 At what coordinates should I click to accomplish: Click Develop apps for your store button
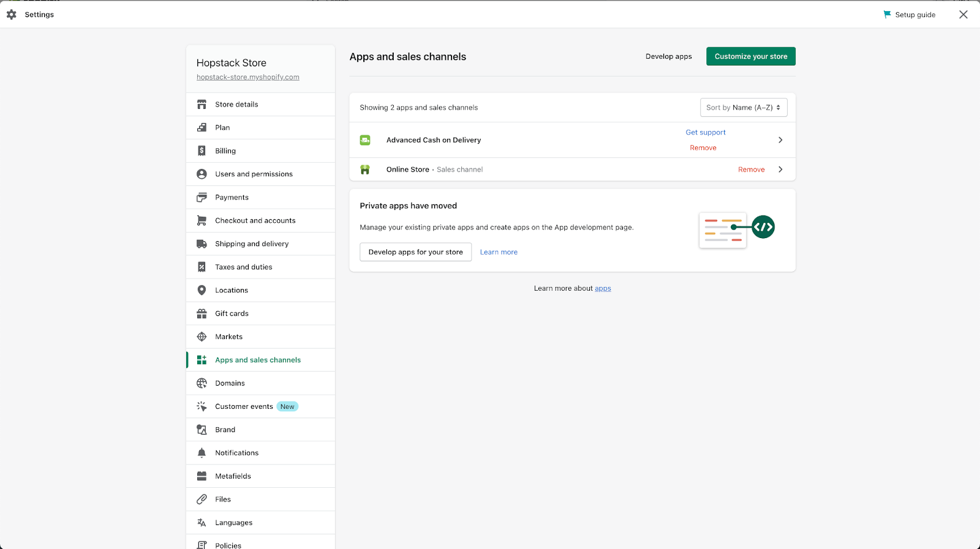(x=415, y=252)
